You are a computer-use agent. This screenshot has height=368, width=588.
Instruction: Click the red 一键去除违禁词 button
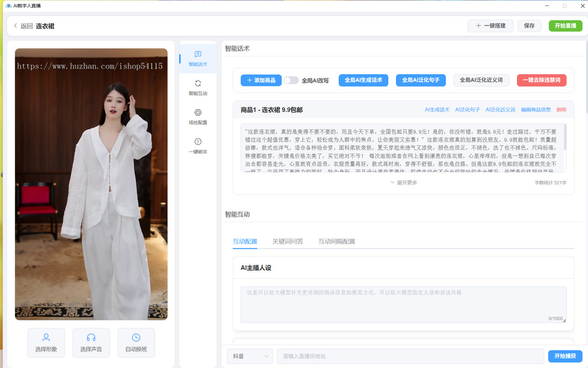coord(541,80)
